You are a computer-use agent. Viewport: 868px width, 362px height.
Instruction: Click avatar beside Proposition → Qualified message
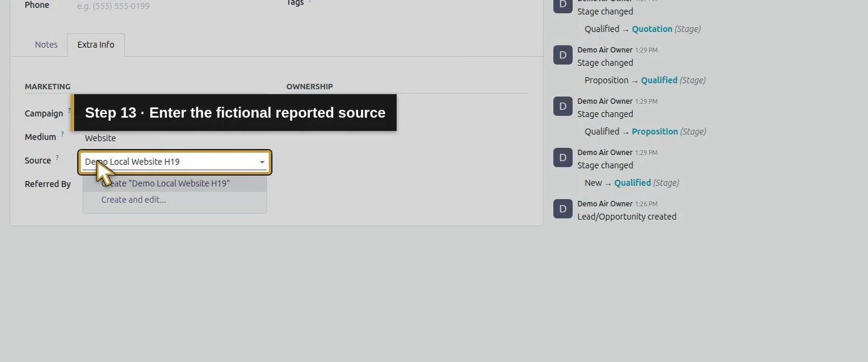[x=563, y=55]
